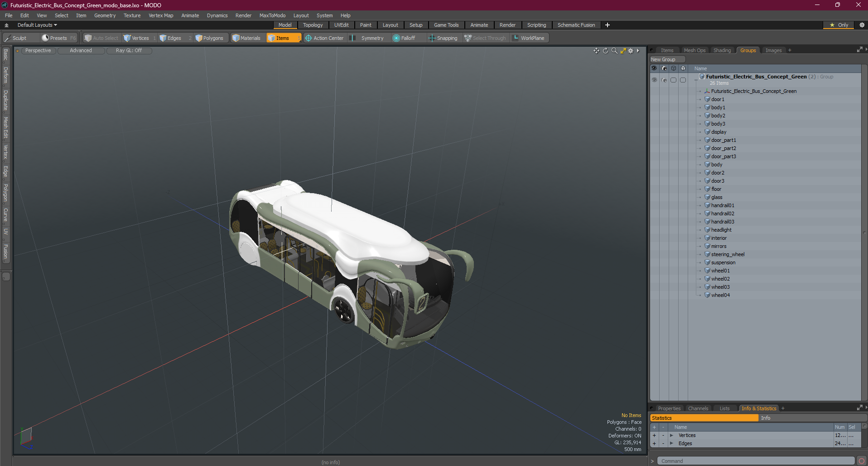The width and height of the screenshot is (868, 466).
Task: Click the New Group button
Action: coord(667,59)
